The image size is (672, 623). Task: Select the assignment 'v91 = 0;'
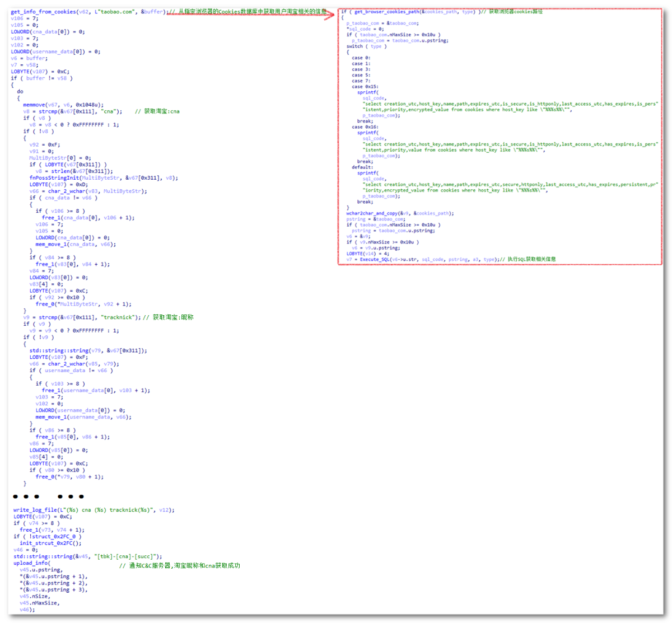(x=42, y=151)
